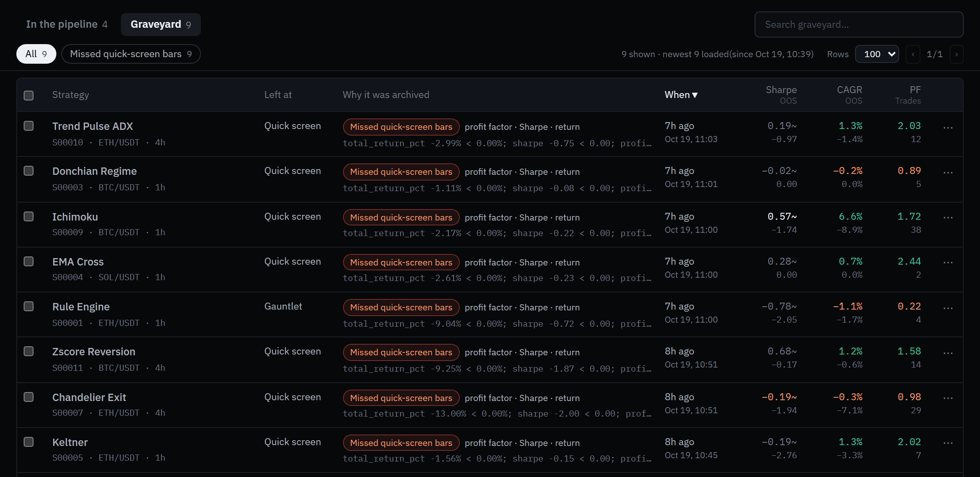Tick the checkbox for Keltner
980x477 pixels.
(29, 442)
